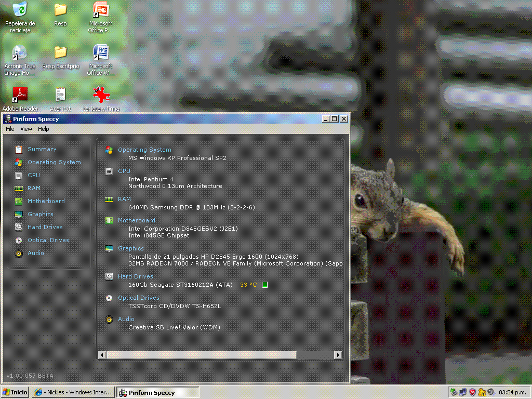Click the text "160Gb Seagate ST3160212A (ATA)"
Screen dimensions: 532x399
pyautogui.click(x=180, y=285)
